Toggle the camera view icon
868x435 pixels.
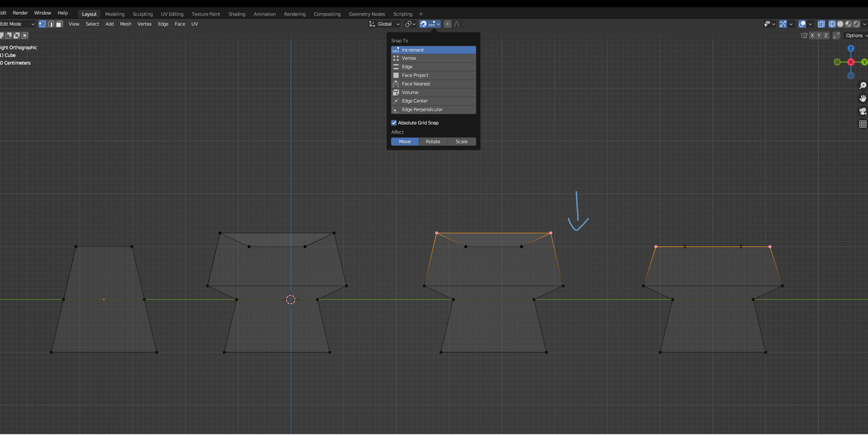pyautogui.click(x=863, y=111)
